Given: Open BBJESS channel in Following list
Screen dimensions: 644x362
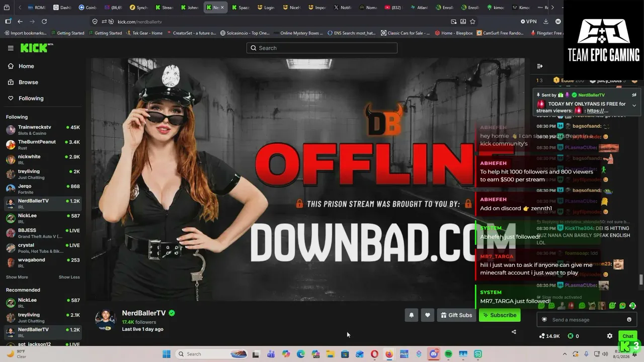Looking at the screenshot, I should pos(43,233).
